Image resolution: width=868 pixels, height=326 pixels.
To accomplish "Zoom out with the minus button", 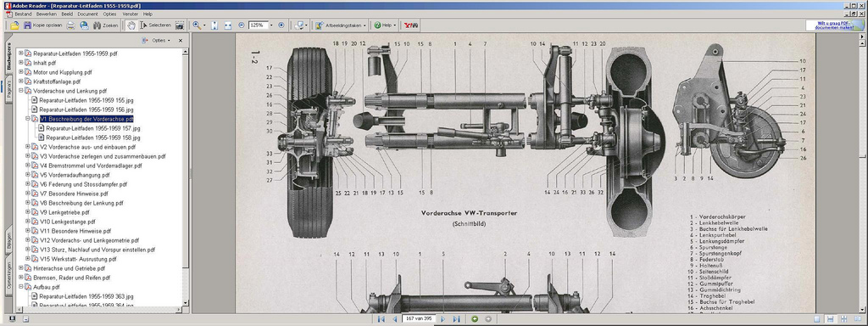I will click(x=242, y=25).
